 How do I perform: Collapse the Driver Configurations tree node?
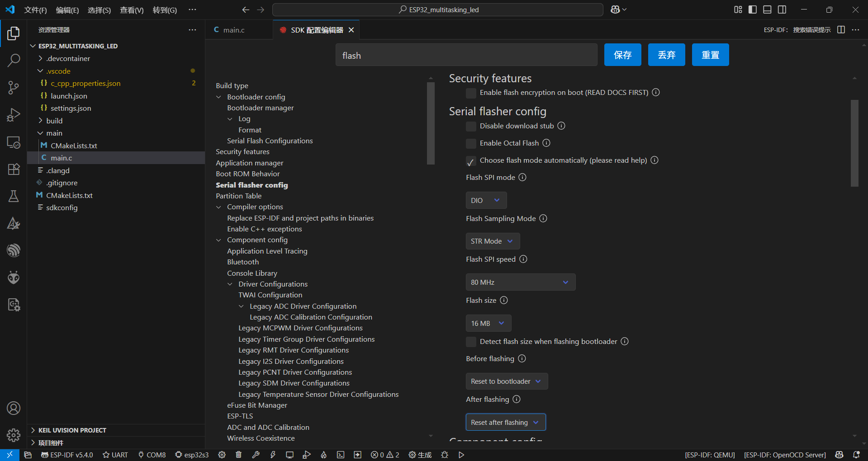pos(230,284)
